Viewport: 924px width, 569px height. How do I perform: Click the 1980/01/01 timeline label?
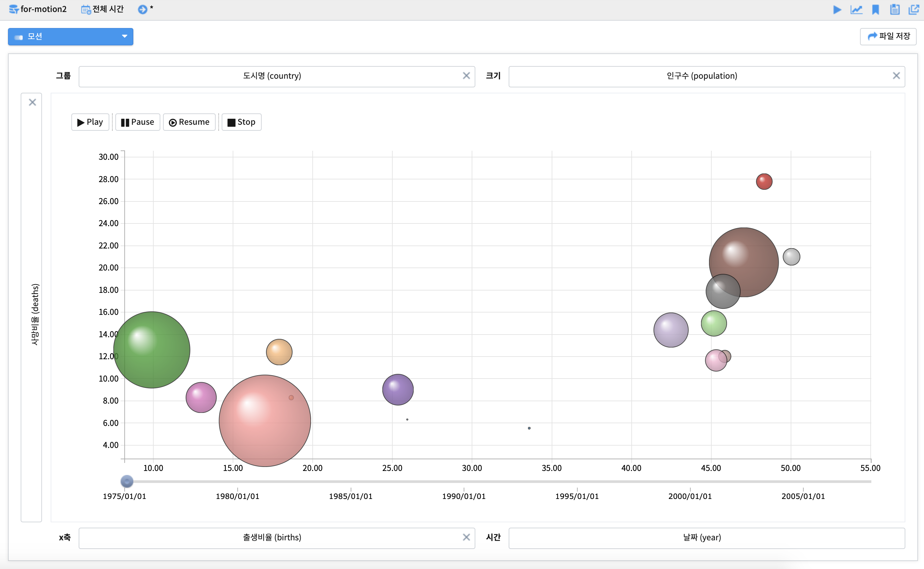237,496
